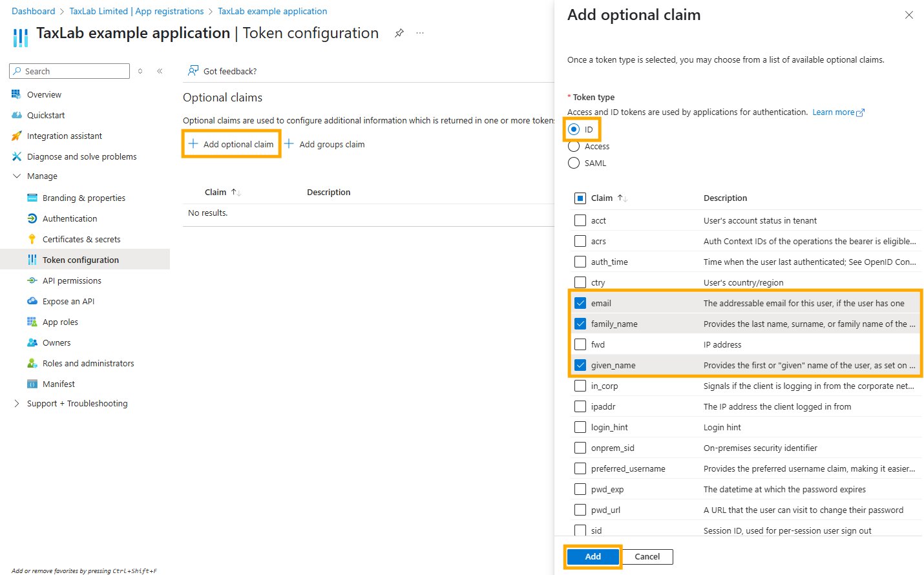Check the ipaddr claim checkbox
The height and width of the screenshot is (575, 924).
point(580,406)
